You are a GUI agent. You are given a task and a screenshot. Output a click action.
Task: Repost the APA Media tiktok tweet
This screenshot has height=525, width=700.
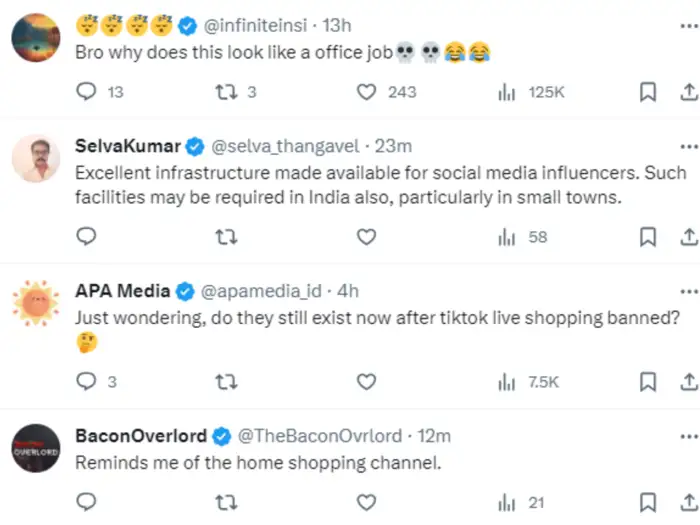(226, 381)
